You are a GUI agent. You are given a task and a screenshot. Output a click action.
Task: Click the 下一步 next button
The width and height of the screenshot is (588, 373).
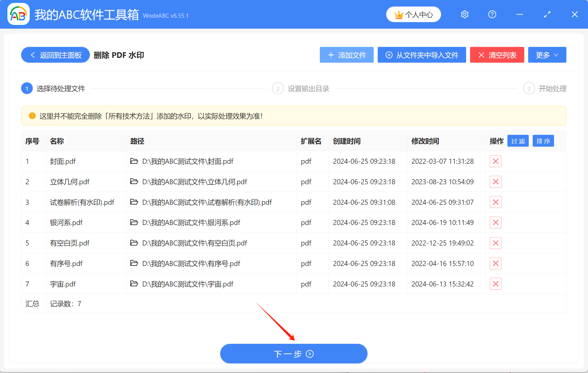click(x=294, y=354)
